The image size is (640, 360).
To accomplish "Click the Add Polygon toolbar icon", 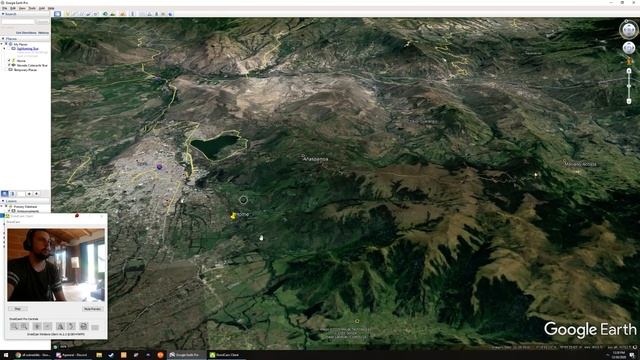I will [x=75, y=14].
